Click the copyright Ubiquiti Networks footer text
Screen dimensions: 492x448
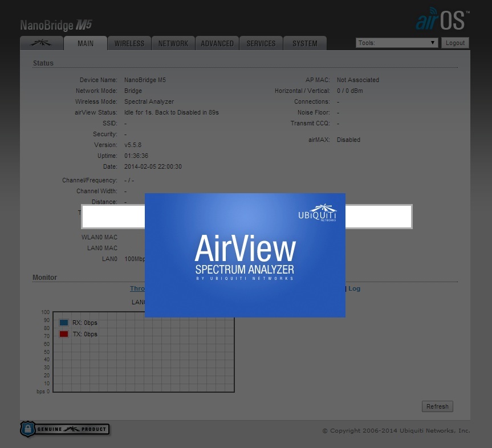click(x=396, y=431)
